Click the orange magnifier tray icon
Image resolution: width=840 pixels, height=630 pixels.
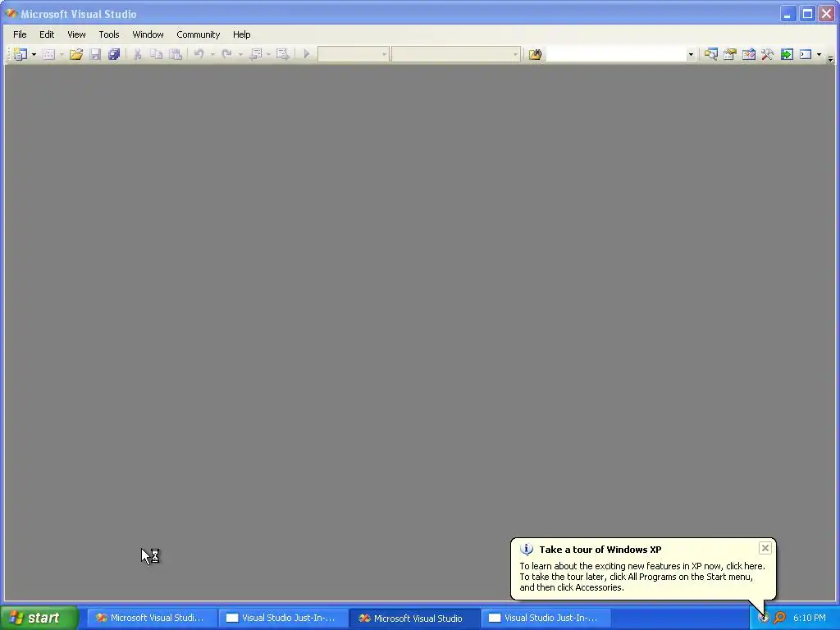pyautogui.click(x=779, y=618)
